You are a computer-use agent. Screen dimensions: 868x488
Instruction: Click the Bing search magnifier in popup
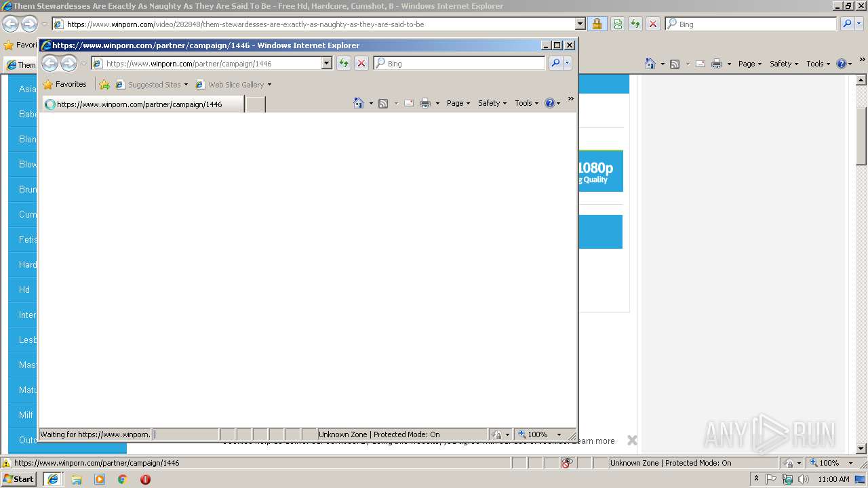(555, 63)
